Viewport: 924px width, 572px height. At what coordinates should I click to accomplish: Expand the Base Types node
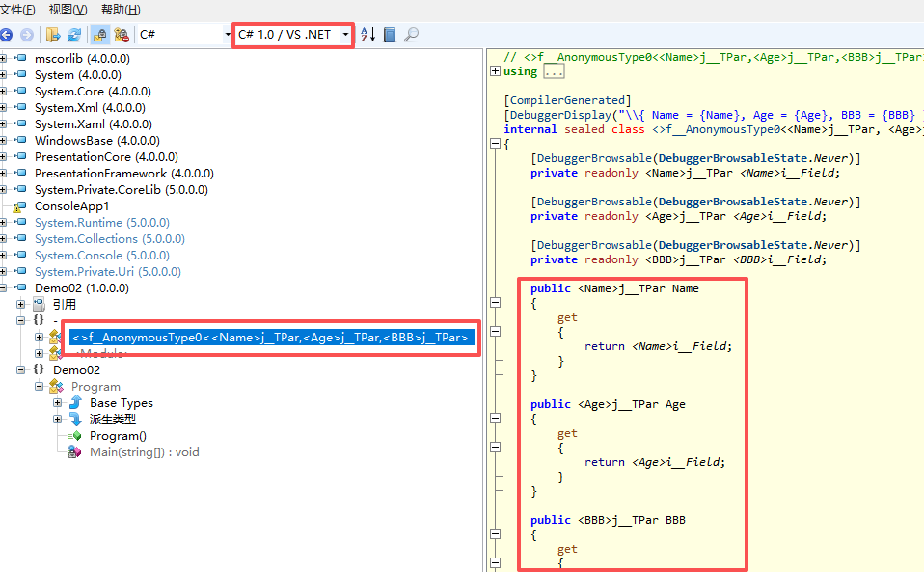click(57, 403)
